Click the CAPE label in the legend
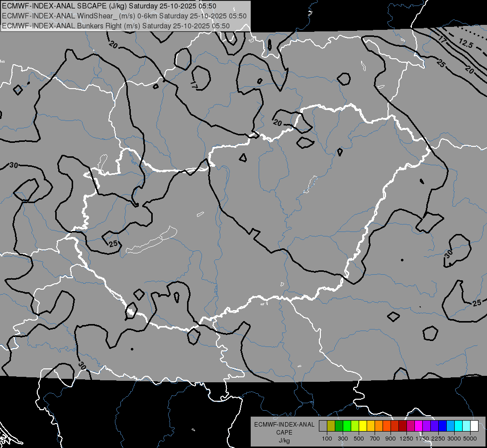Viewport: 487px width, 448px height. (x=284, y=433)
